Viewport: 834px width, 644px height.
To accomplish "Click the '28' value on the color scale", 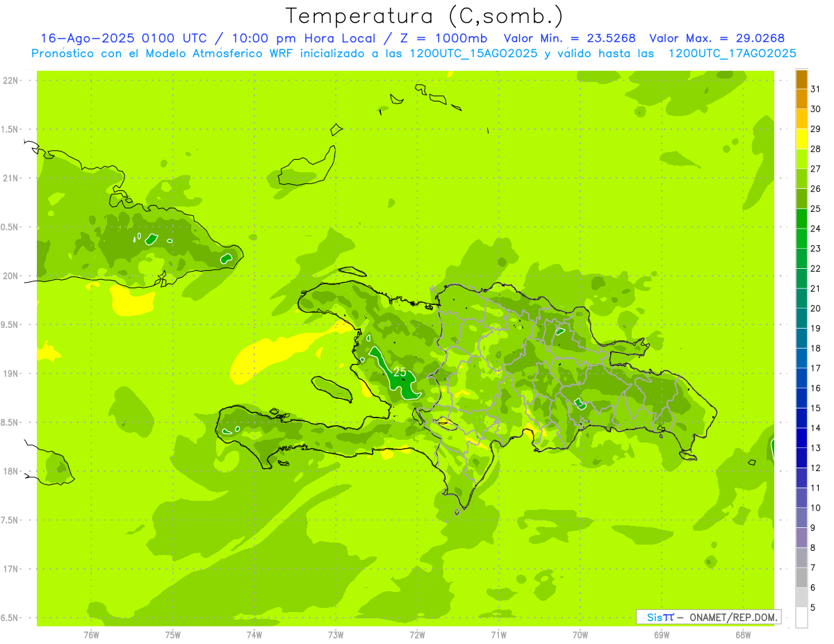I will (x=816, y=149).
